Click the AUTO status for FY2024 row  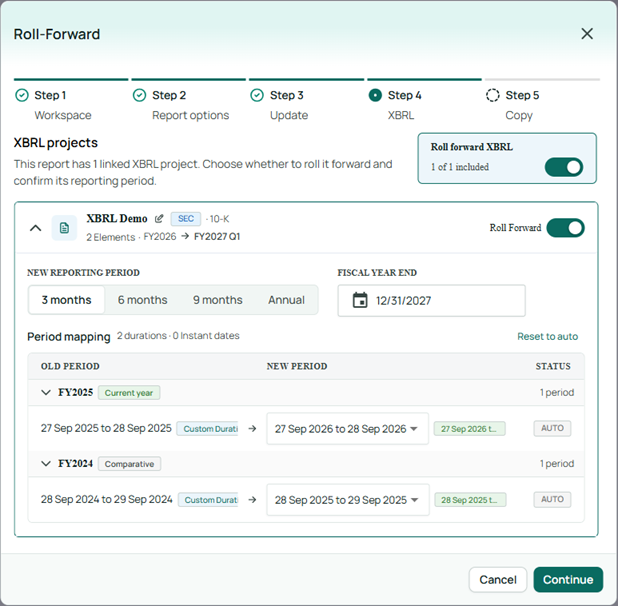click(552, 500)
